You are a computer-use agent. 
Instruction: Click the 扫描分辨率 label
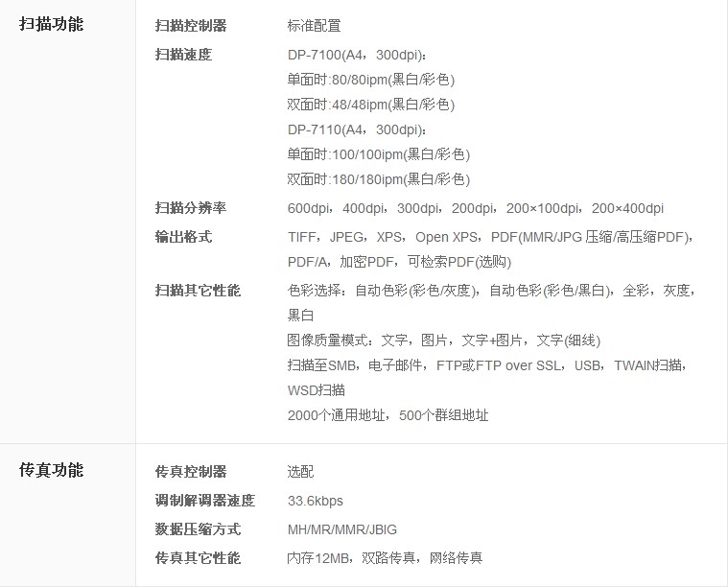(191, 208)
